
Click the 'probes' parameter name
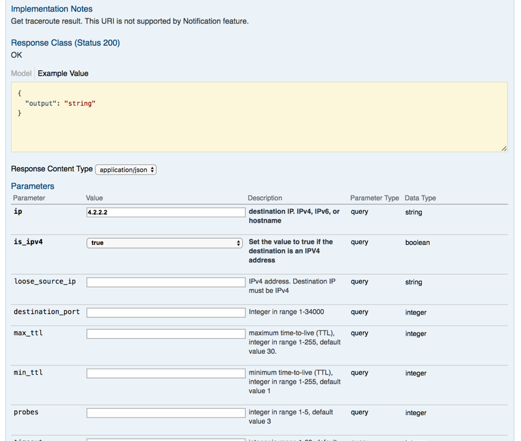tap(26, 412)
